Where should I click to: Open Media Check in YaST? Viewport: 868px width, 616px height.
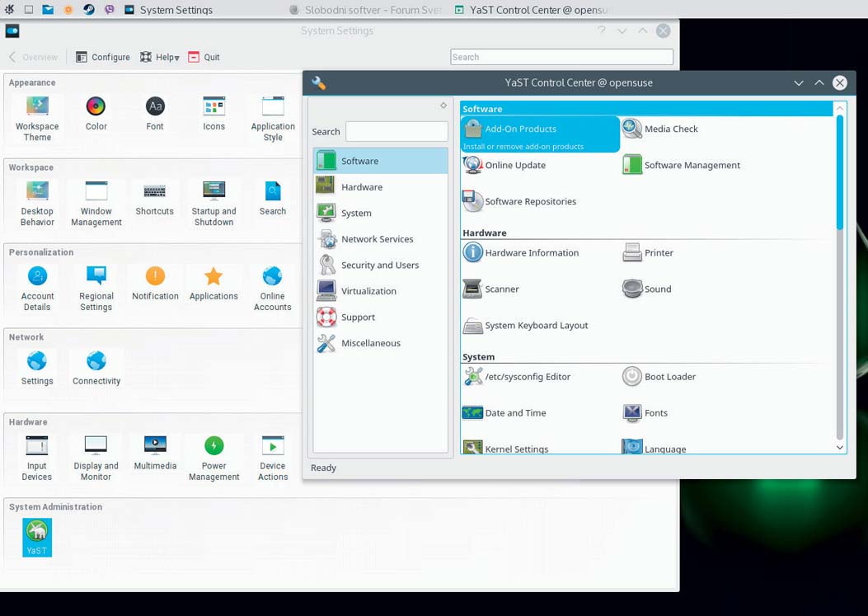coord(659,129)
